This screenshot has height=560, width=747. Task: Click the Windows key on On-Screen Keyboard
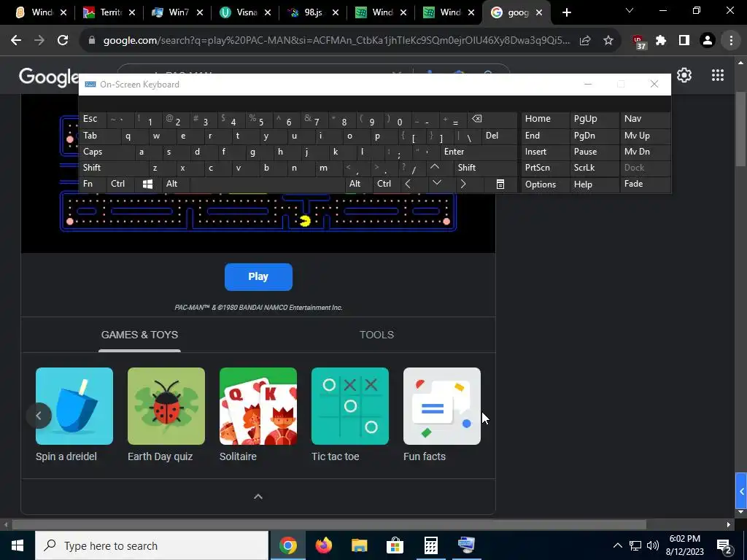(147, 184)
